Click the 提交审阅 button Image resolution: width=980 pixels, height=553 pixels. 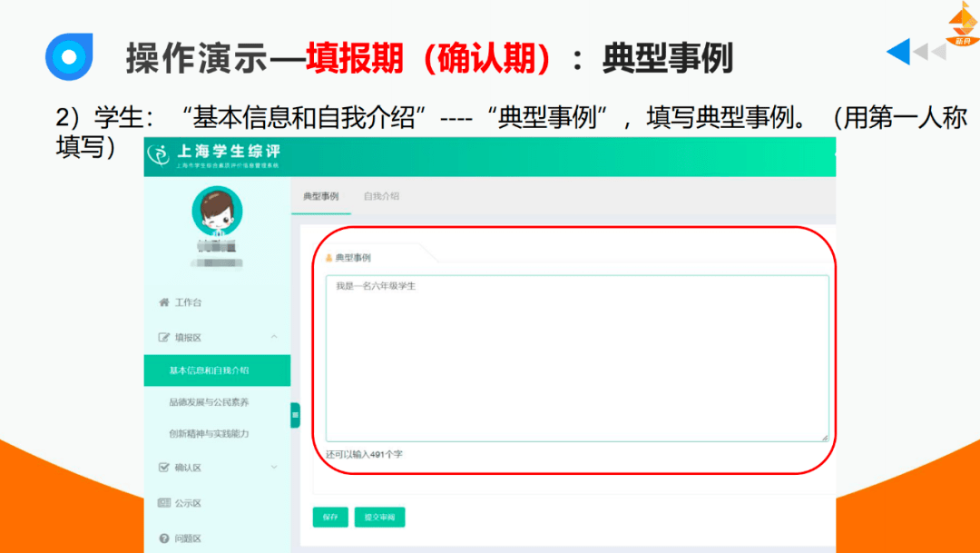pyautogui.click(x=379, y=517)
